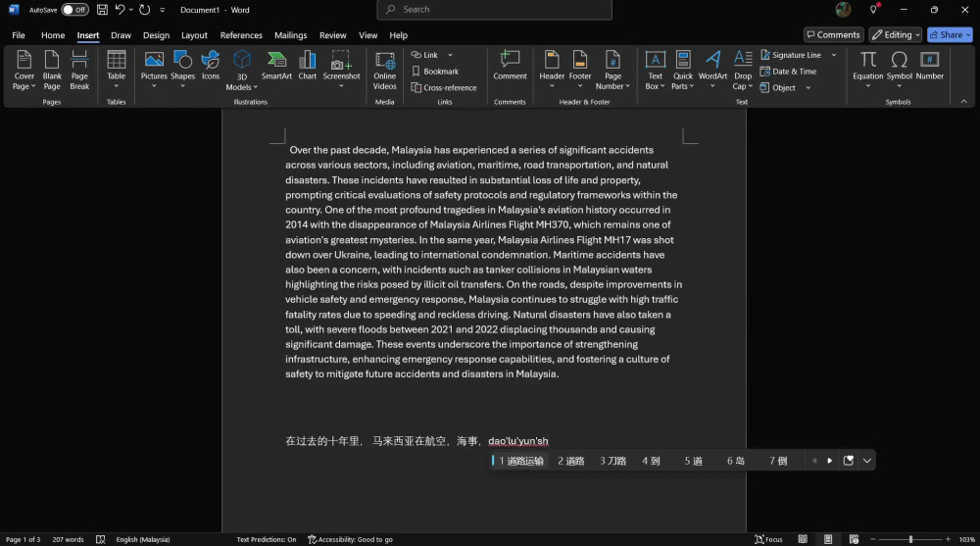Toggle Text Predictions setting
The height and width of the screenshot is (546, 980).
point(267,539)
